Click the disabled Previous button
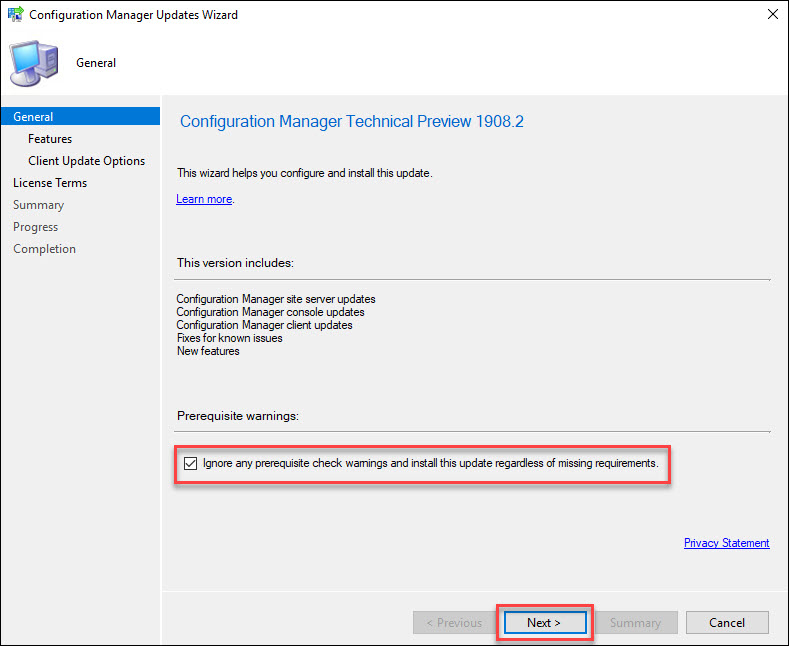This screenshot has width=789, height=646. pyautogui.click(x=454, y=622)
